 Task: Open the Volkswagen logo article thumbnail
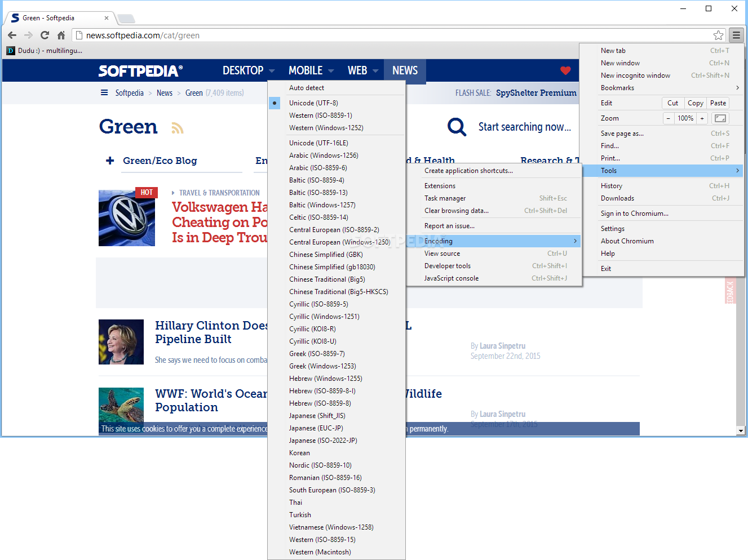click(127, 218)
